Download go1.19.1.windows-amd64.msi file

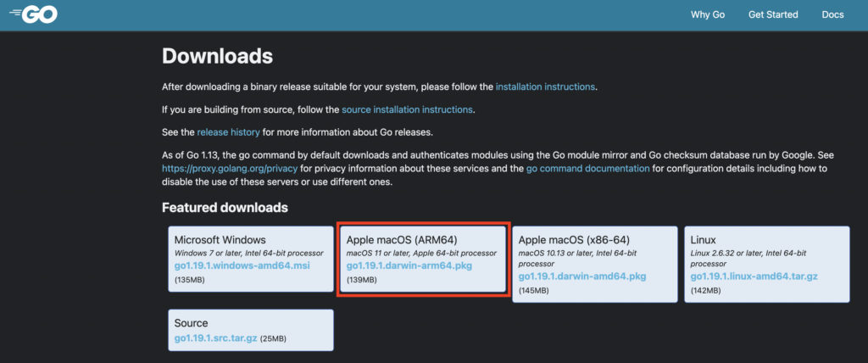(x=239, y=265)
